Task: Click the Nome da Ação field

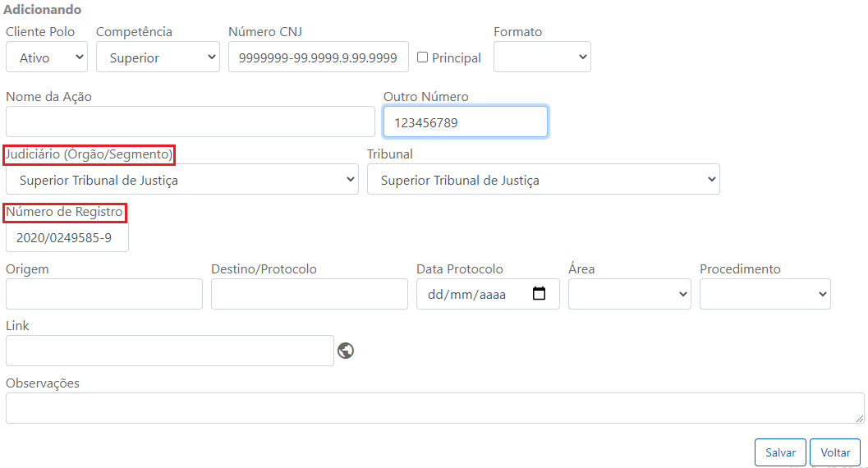Action: pos(191,122)
